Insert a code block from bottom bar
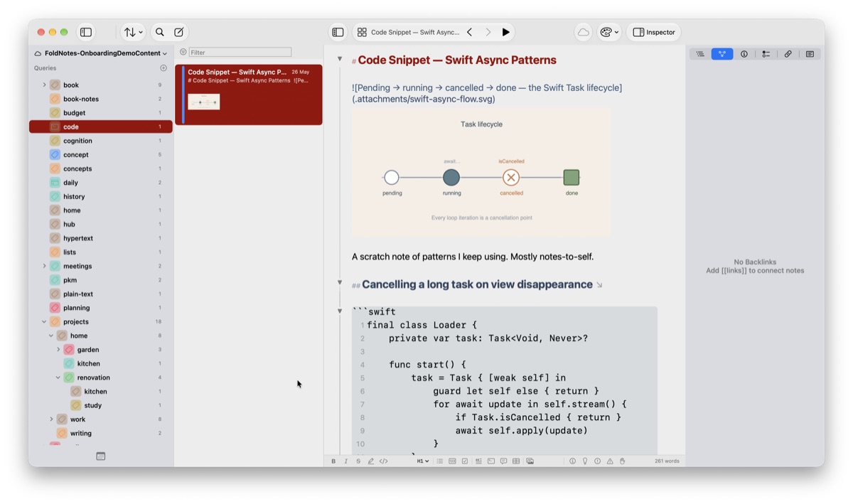This screenshot has width=853, height=504. point(490,461)
